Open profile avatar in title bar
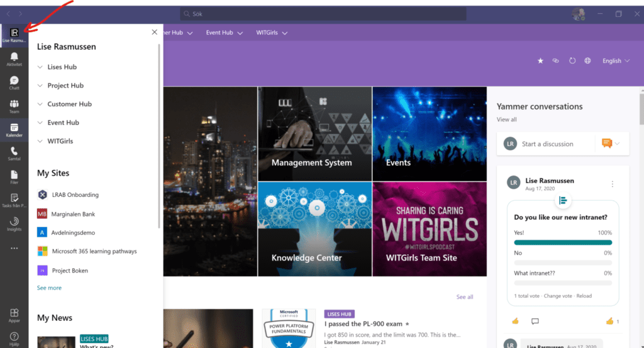 pos(579,14)
